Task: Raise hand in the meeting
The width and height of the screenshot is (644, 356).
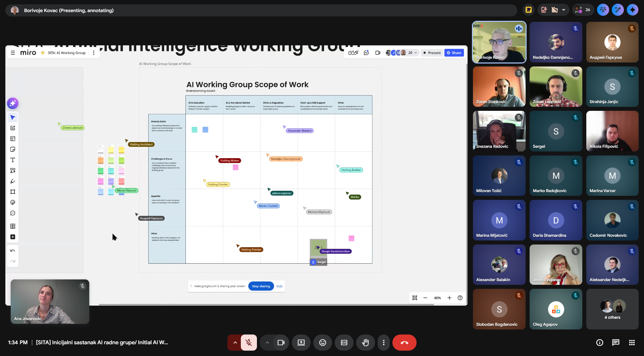Action: [365, 343]
